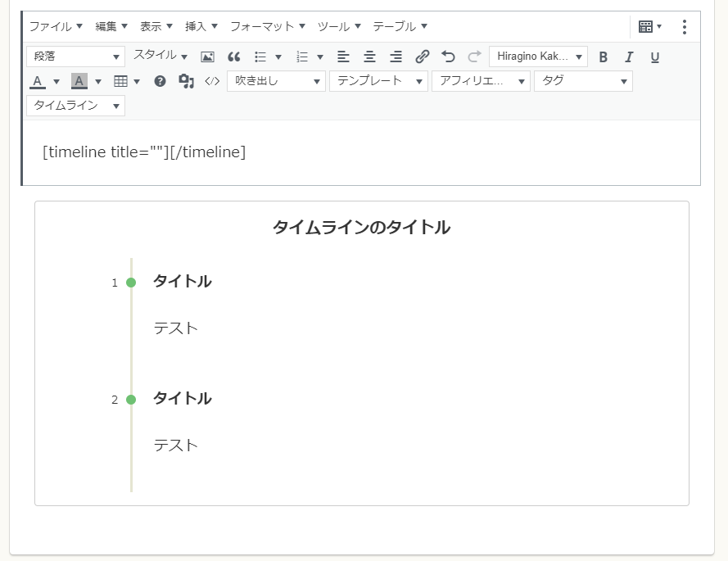Undo the last action
Screen dimensions: 728x561
pyautogui.click(x=448, y=57)
